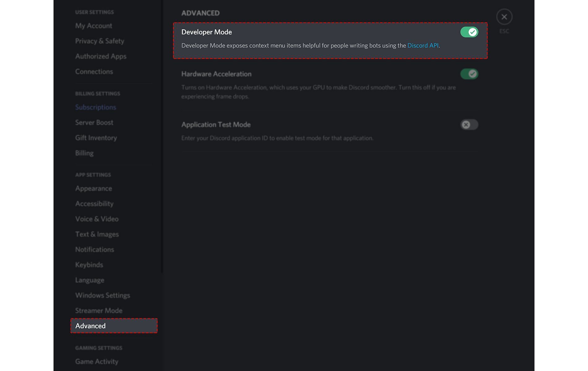Enable the Application Test Mode toggle

(x=469, y=125)
